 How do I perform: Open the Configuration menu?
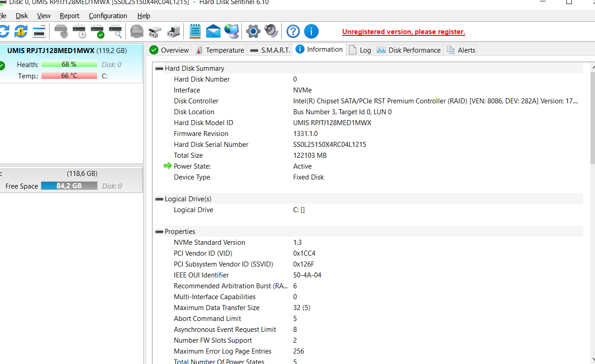108,16
